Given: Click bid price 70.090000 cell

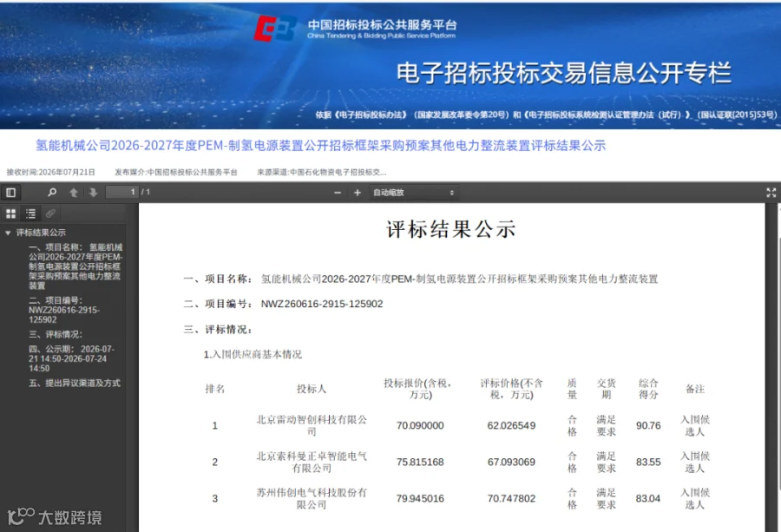Looking at the screenshot, I should (420, 425).
